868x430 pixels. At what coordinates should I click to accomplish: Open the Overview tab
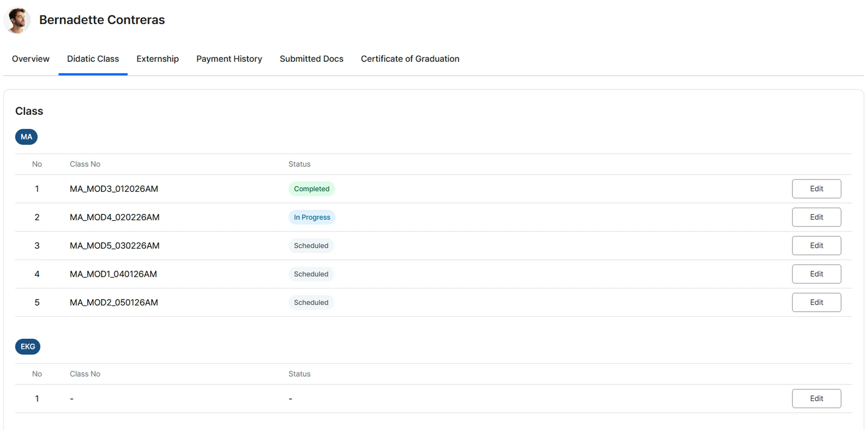click(x=31, y=59)
